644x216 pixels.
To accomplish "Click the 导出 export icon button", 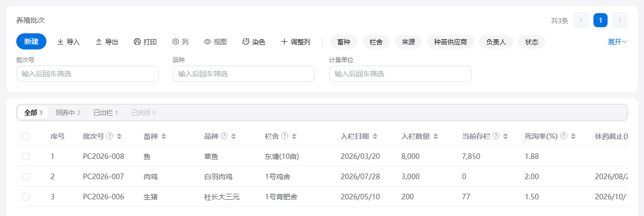I will coord(107,42).
